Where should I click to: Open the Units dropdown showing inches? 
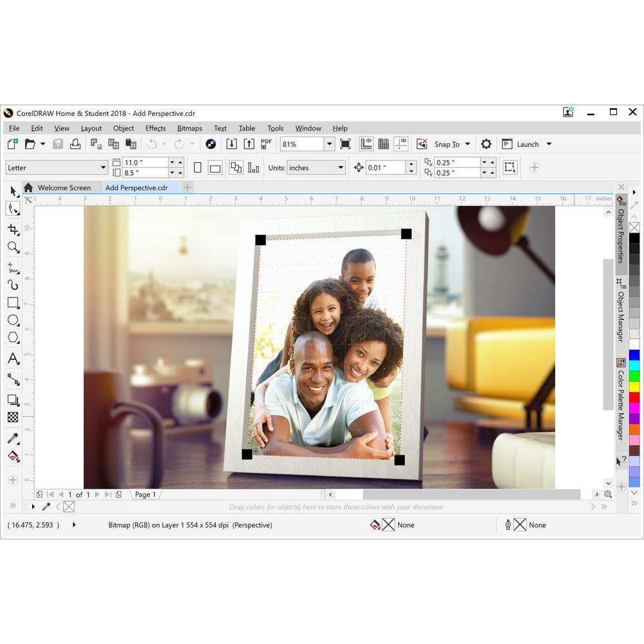tap(315, 167)
